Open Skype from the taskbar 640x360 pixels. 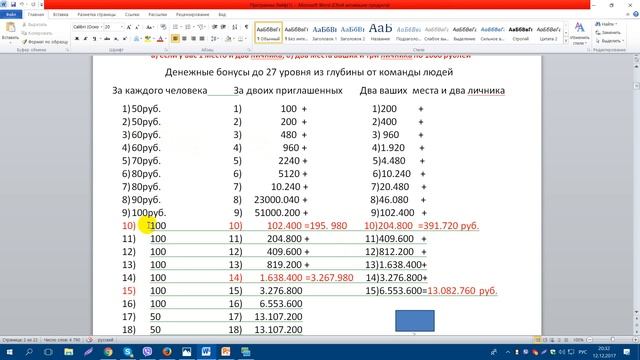128,352
